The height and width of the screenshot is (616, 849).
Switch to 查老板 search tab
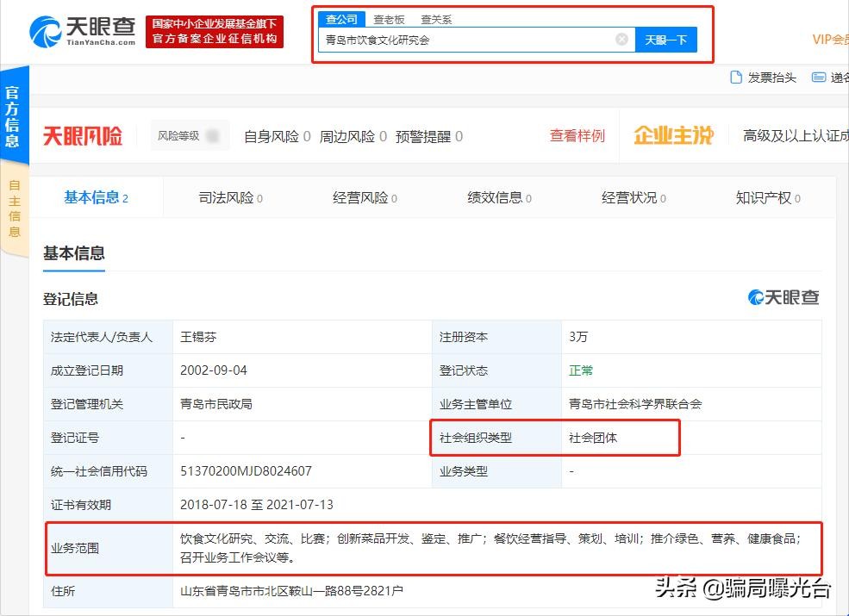click(389, 19)
